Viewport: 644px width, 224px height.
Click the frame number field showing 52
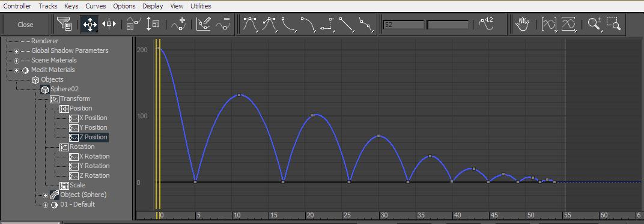tap(403, 25)
